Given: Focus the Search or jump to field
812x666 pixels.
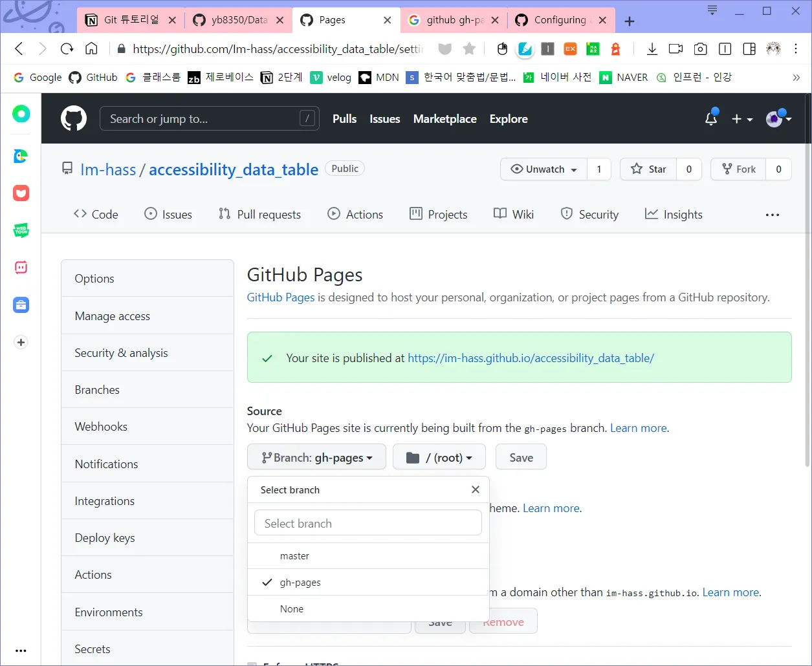Looking at the screenshot, I should (210, 118).
